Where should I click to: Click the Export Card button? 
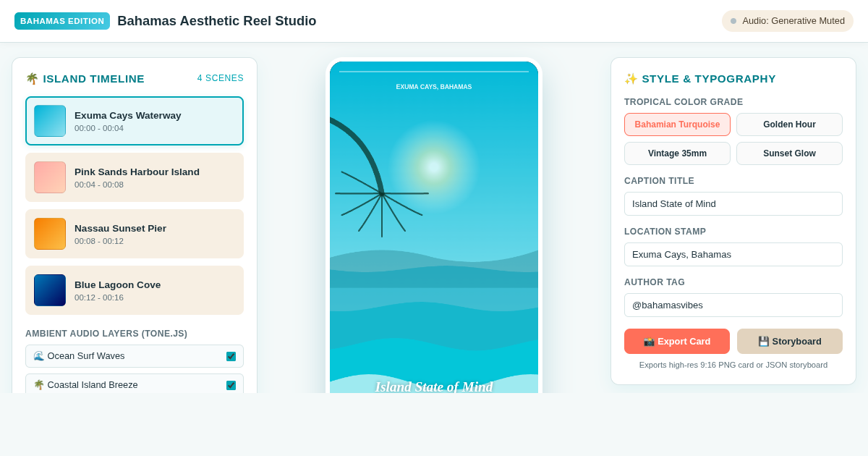[677, 342]
